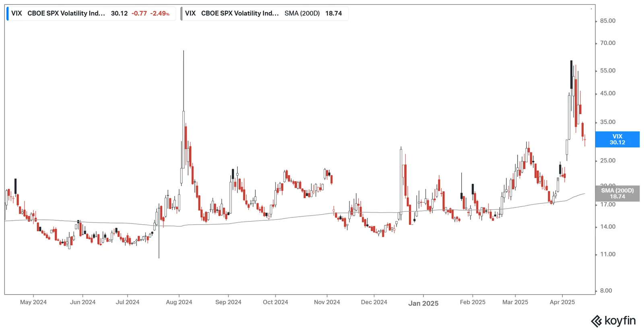Click the 85.00 price axis label
Screen dimensions: 644x332
(608, 21)
